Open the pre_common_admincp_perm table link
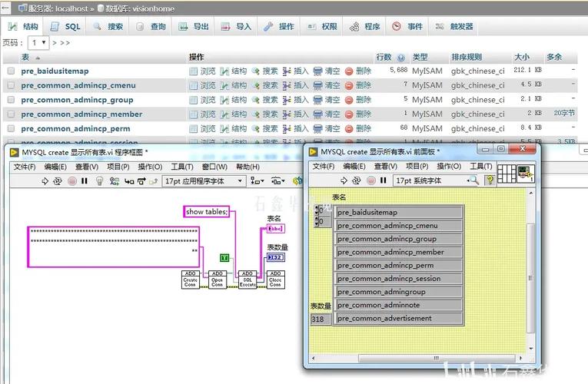Screen dimensions: 588x384 [76, 128]
